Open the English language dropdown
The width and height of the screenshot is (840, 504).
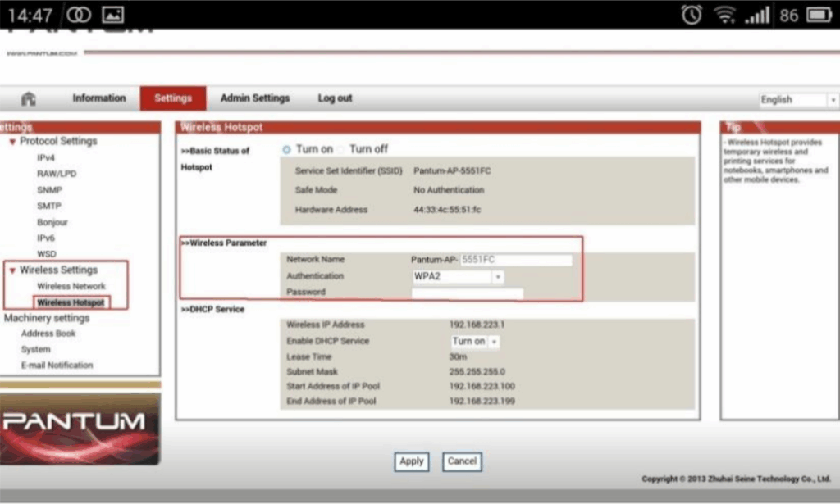(798, 99)
